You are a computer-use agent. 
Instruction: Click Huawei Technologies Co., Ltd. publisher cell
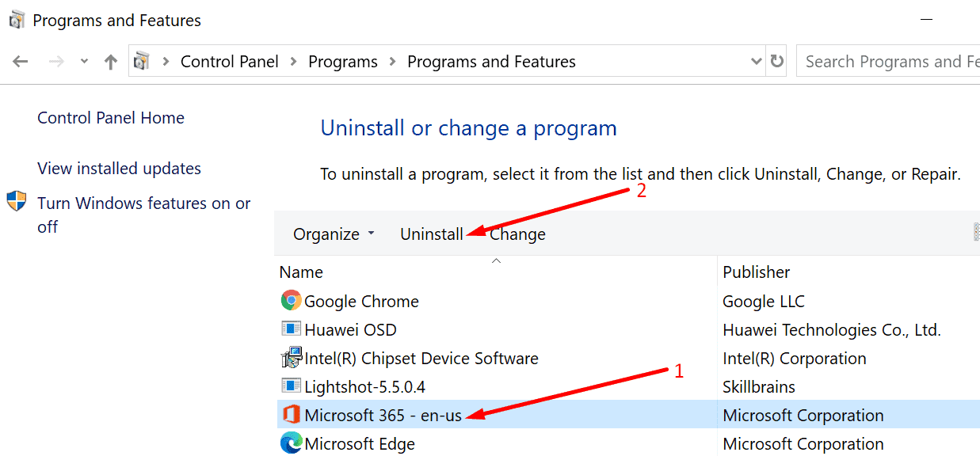point(832,330)
